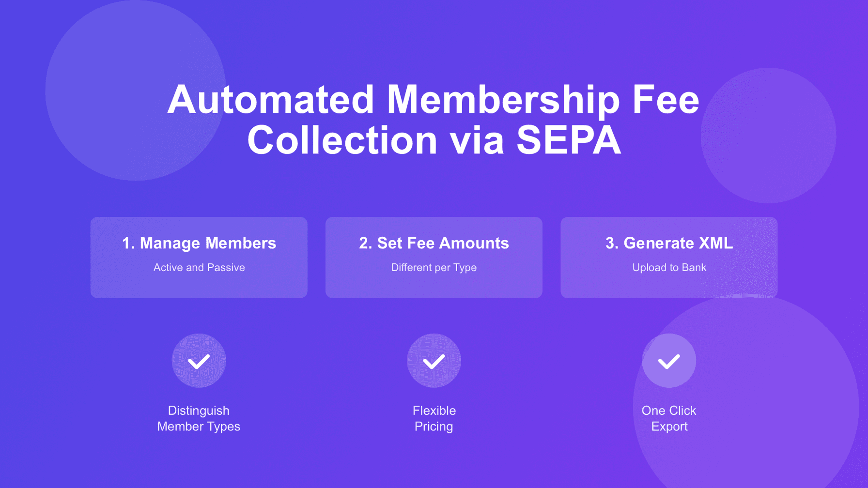Click the '1. Manage Members' card heading
868x488 pixels.
pyautogui.click(x=199, y=243)
